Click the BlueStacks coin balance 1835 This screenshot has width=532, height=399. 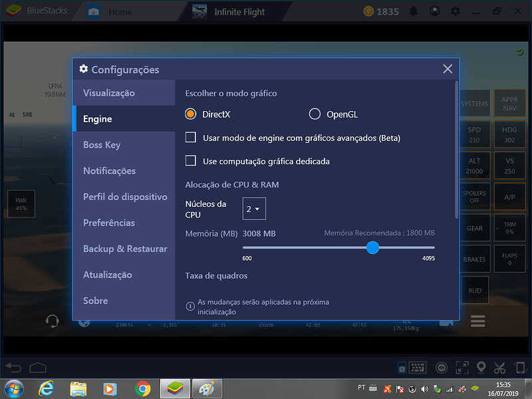(381, 11)
